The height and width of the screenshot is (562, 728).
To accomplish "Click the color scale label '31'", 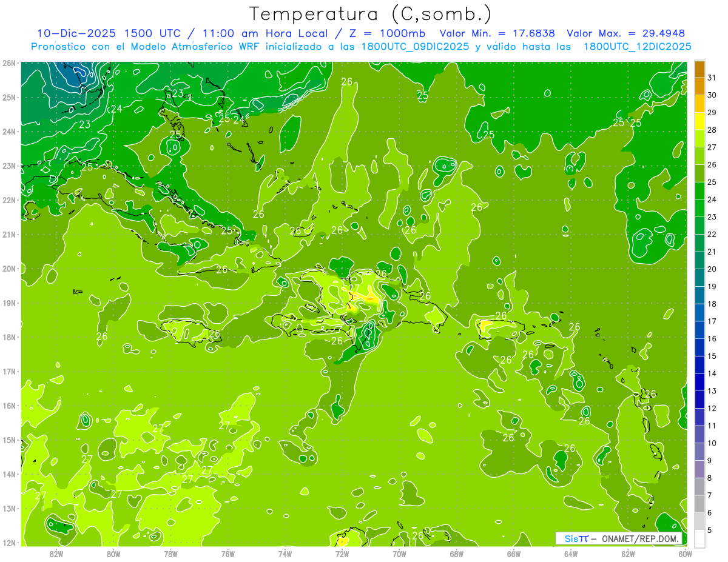I will (712, 78).
